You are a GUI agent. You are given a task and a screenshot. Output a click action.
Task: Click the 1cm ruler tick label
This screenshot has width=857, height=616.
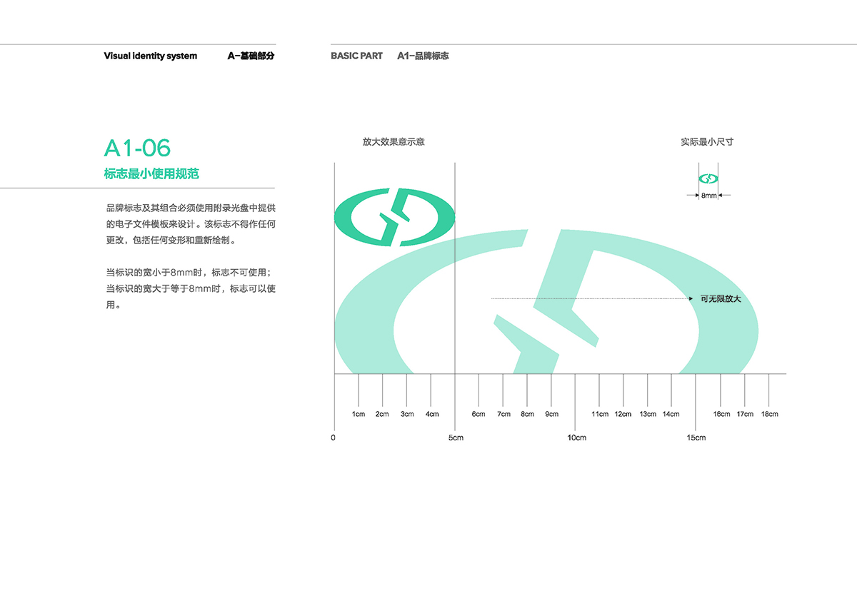point(359,414)
